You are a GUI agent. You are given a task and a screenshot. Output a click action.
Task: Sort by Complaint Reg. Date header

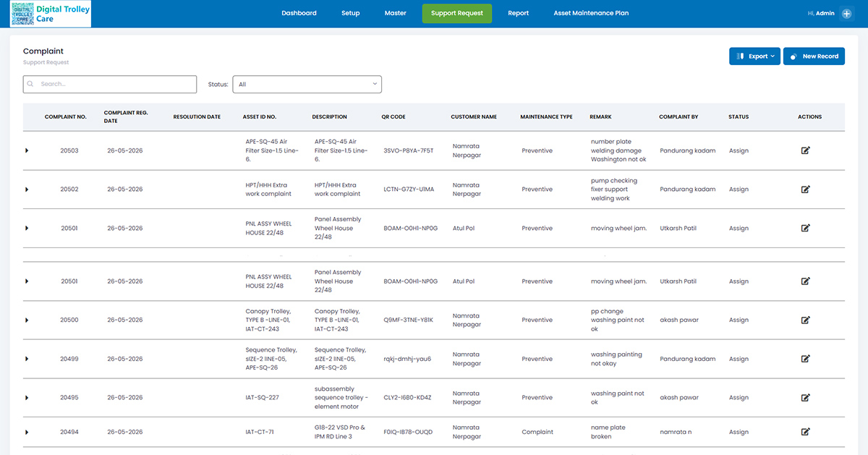tap(126, 116)
